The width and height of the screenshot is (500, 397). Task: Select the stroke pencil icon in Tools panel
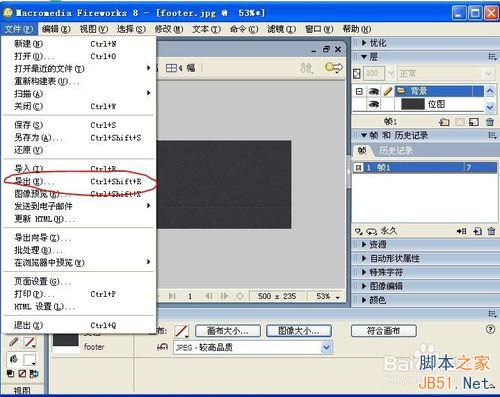(x=14, y=342)
